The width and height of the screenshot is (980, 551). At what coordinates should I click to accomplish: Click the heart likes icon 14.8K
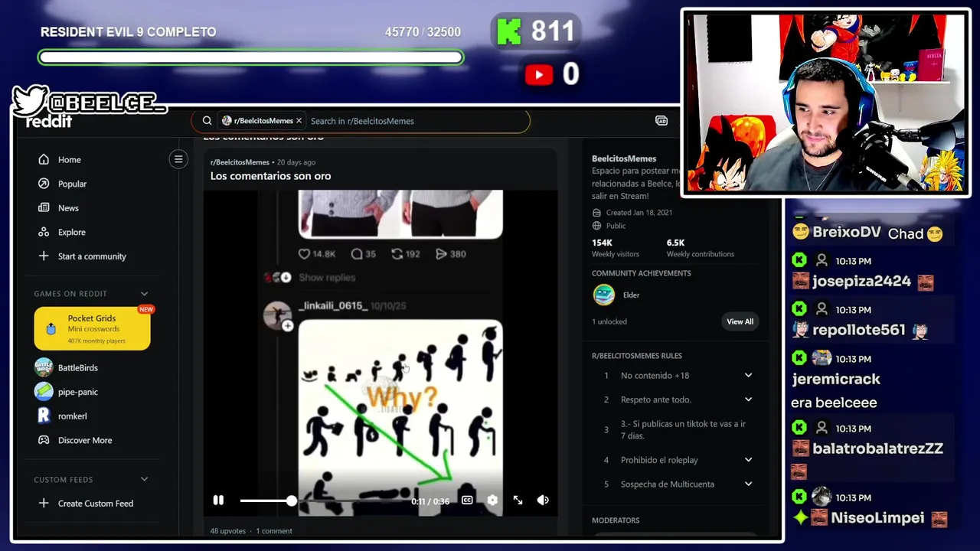pos(304,254)
